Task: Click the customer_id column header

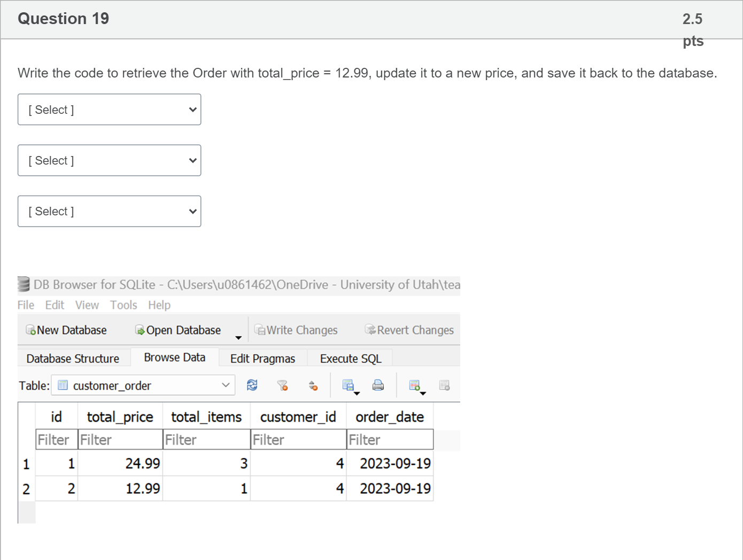Action: (298, 417)
